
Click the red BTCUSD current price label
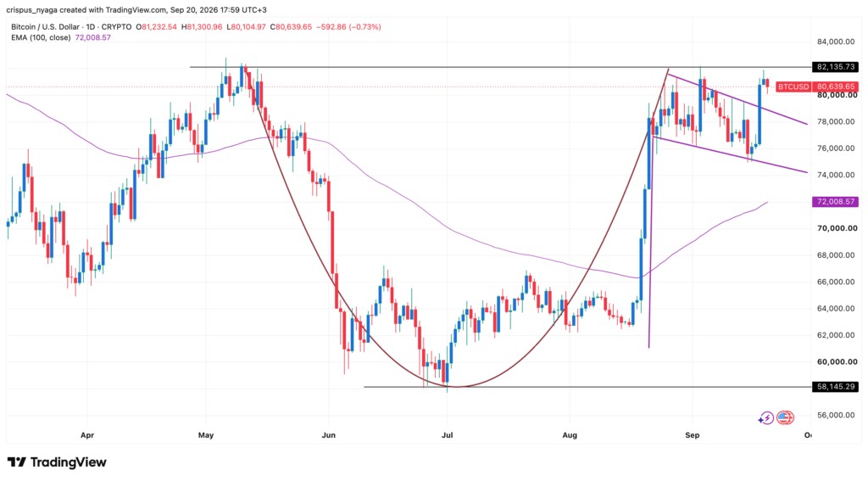[817, 87]
